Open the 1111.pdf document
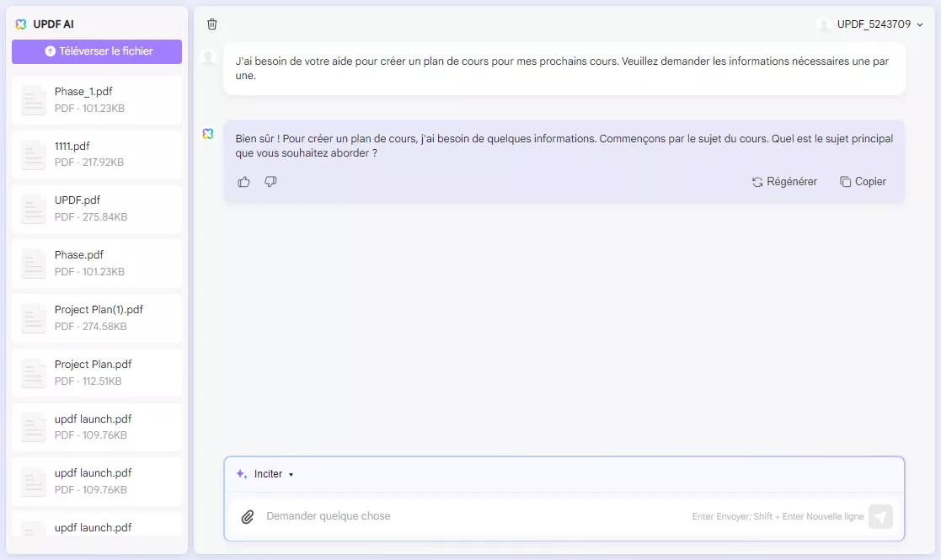The height and width of the screenshot is (560, 941). tap(96, 153)
